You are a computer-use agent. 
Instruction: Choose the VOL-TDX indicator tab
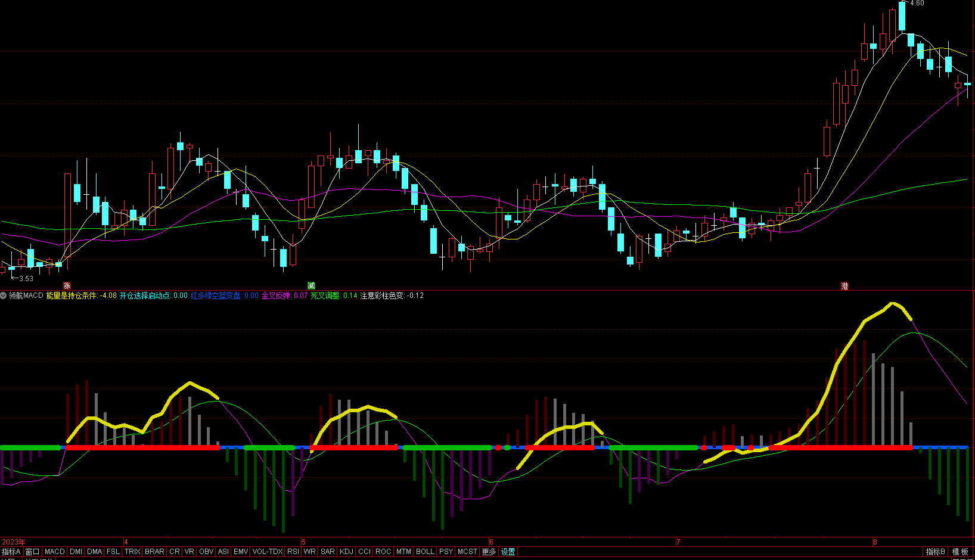click(x=268, y=552)
